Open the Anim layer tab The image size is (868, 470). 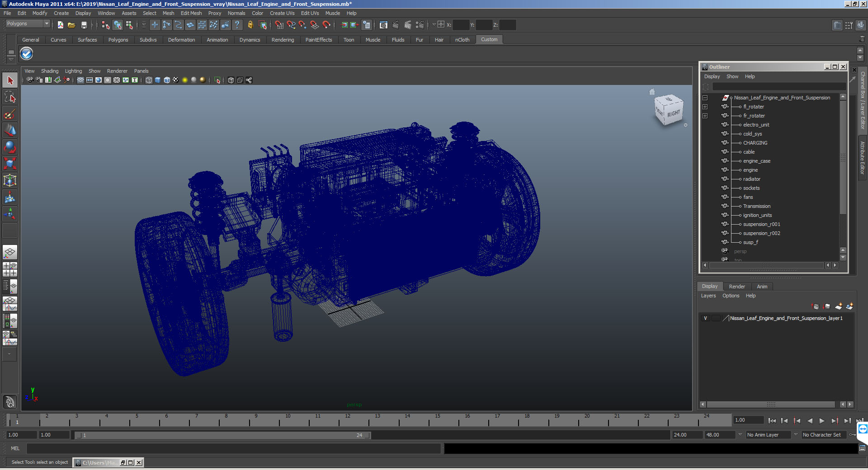[762, 287]
